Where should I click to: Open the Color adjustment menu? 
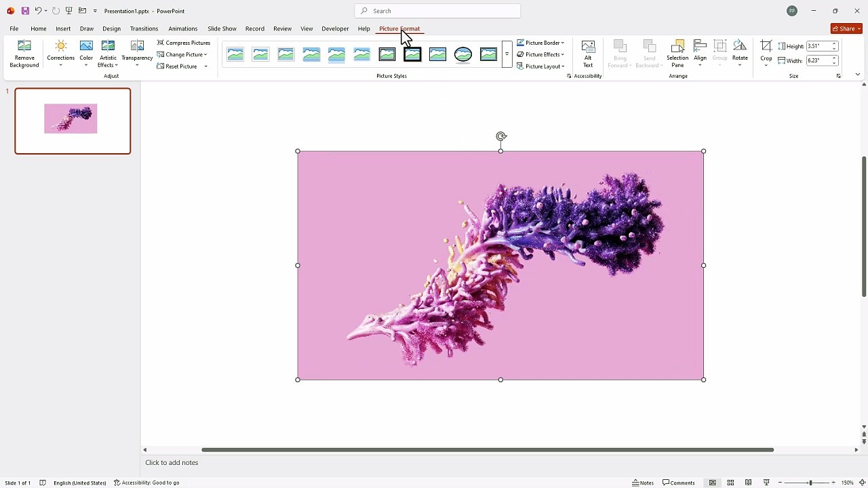(86, 54)
